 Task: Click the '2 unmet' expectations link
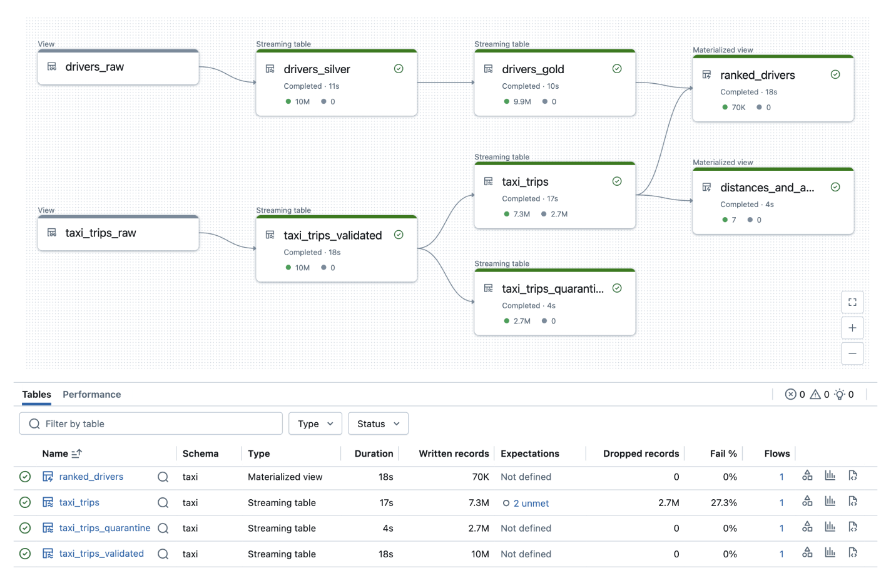pyautogui.click(x=531, y=503)
